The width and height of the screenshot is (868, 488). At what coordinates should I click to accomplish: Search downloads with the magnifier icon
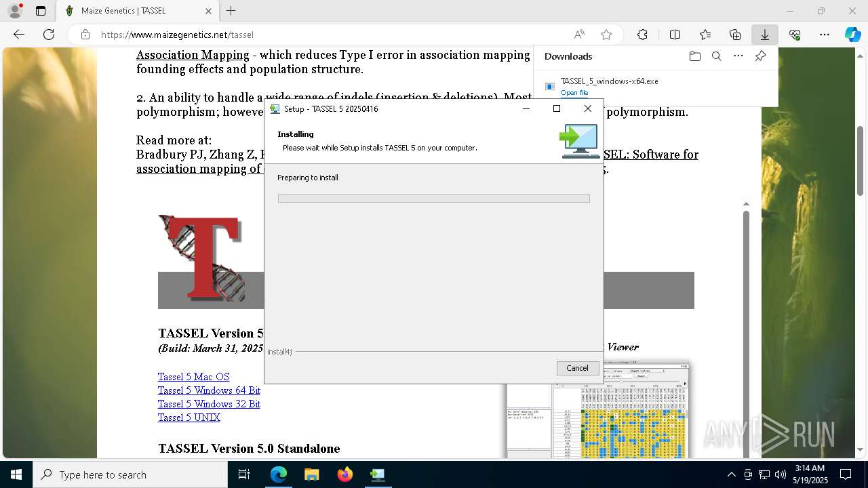(x=716, y=56)
